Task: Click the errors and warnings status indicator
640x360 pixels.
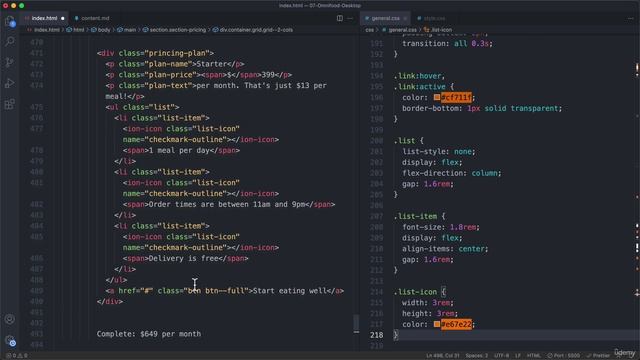Action: (x=17, y=356)
